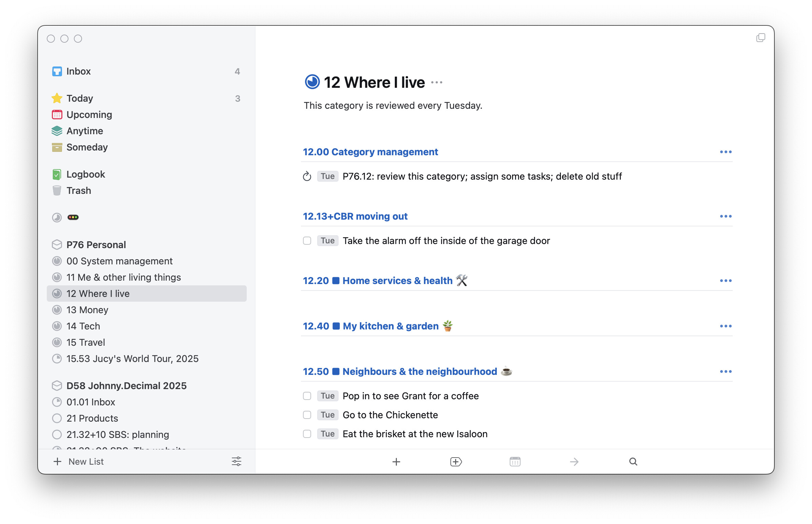812x524 pixels.
Task: Click the project progress circle beside title
Action: (x=312, y=82)
